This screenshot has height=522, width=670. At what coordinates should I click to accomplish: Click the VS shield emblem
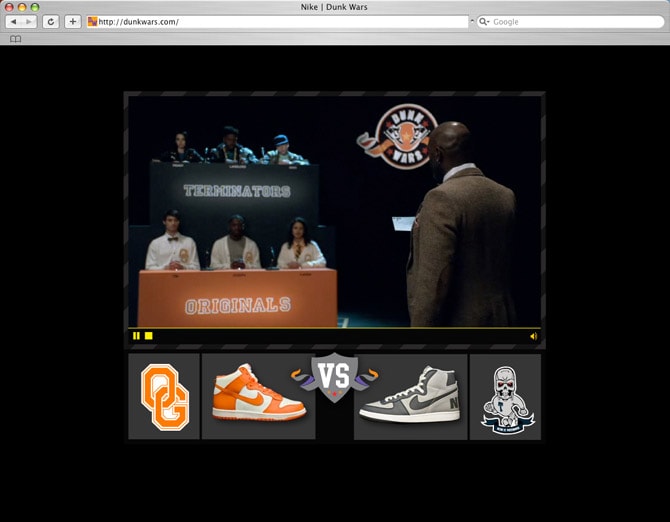click(x=334, y=377)
